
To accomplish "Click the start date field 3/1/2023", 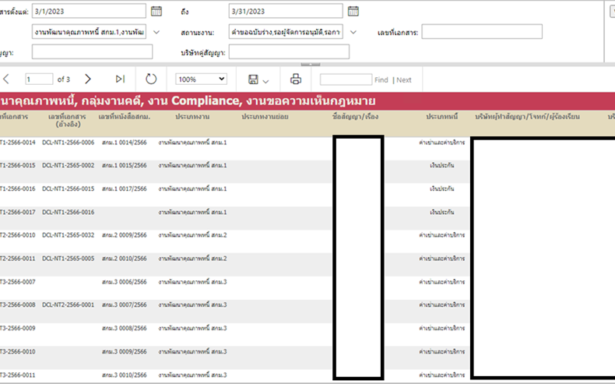I will (x=89, y=11).
